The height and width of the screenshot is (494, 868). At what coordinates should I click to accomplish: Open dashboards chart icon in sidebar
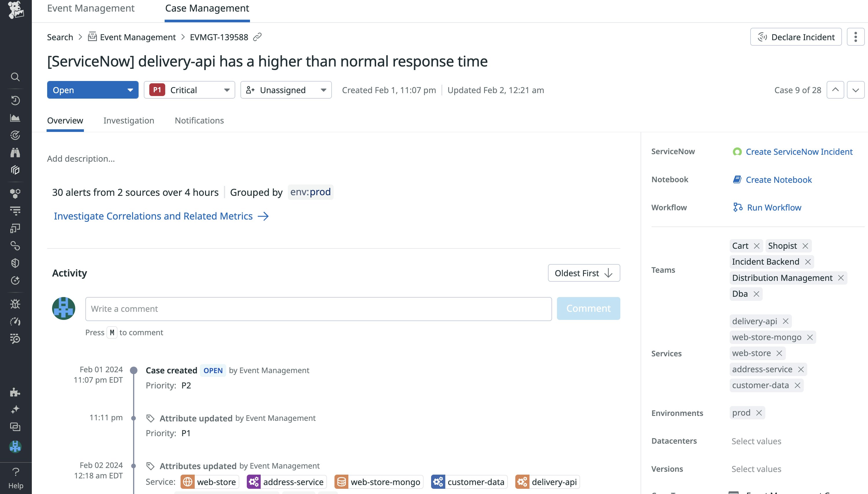(x=15, y=118)
